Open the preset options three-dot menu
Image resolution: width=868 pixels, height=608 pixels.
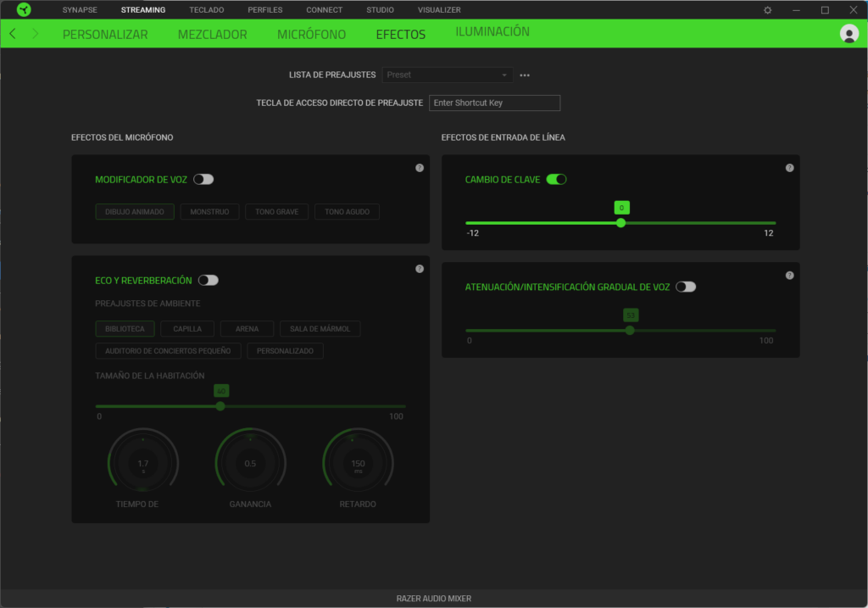[x=525, y=75]
